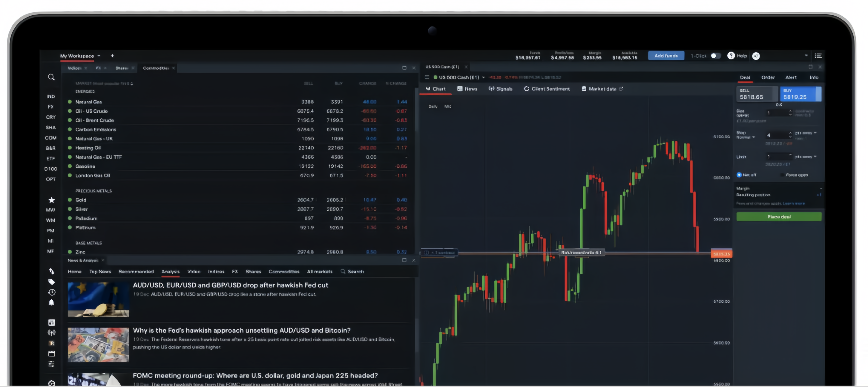The height and width of the screenshot is (387, 868).
Task: Open the US 500 Cash market dropdown
Action: tap(484, 77)
